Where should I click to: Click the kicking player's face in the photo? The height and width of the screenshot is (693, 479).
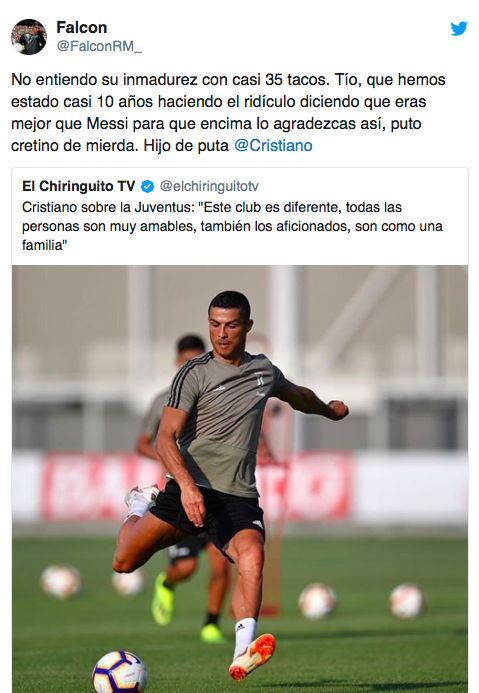click(x=228, y=329)
